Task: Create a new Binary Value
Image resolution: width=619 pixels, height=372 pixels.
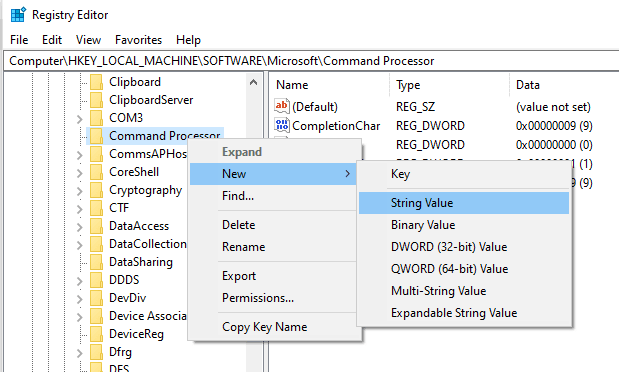Action: 464,225
